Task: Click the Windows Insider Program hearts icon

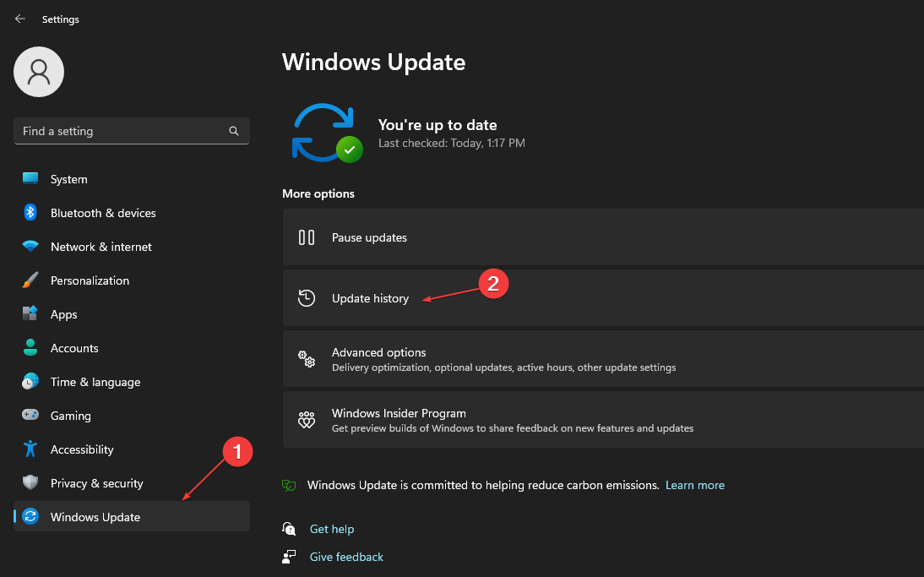Action: click(307, 420)
